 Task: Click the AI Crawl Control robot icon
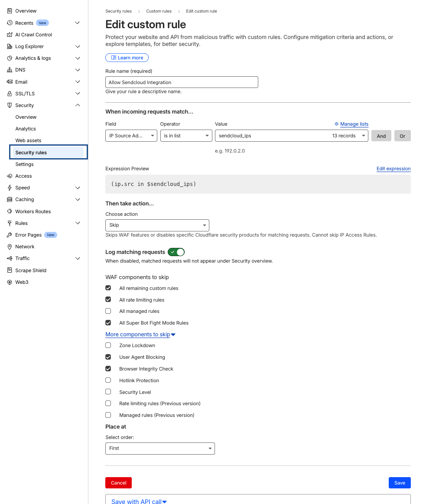coord(10,35)
